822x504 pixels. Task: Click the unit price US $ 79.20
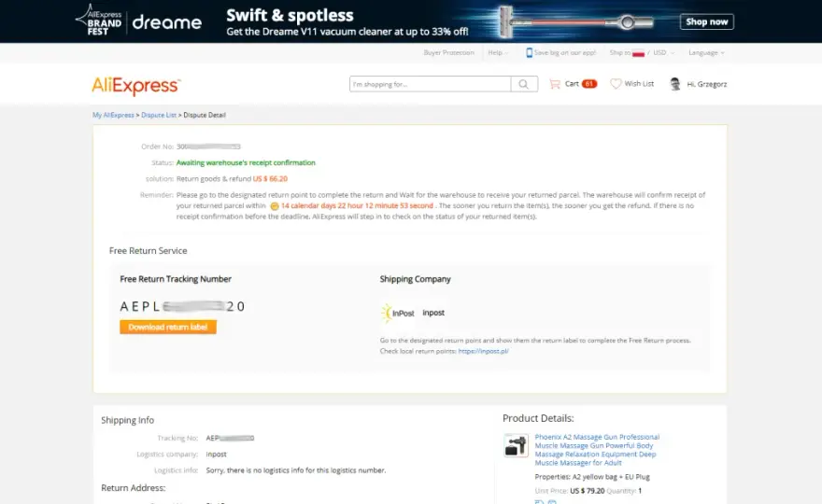(588, 491)
